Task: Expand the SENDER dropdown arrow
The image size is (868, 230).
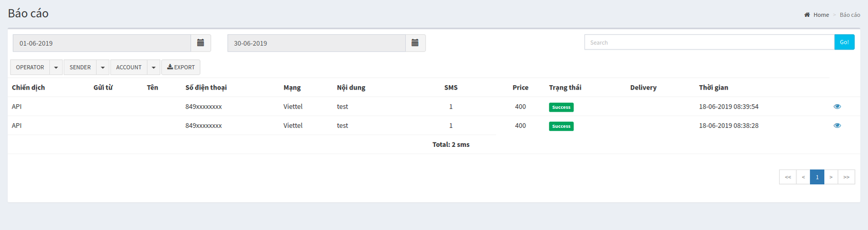Action: tap(103, 67)
